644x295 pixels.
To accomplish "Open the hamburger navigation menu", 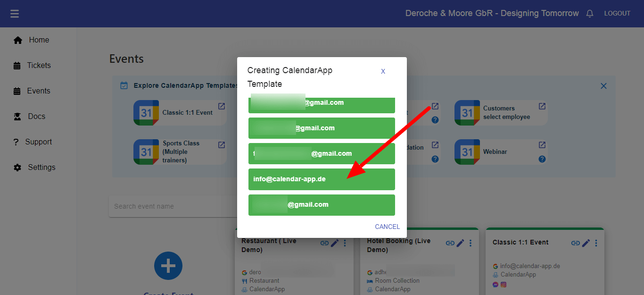I will (14, 13).
